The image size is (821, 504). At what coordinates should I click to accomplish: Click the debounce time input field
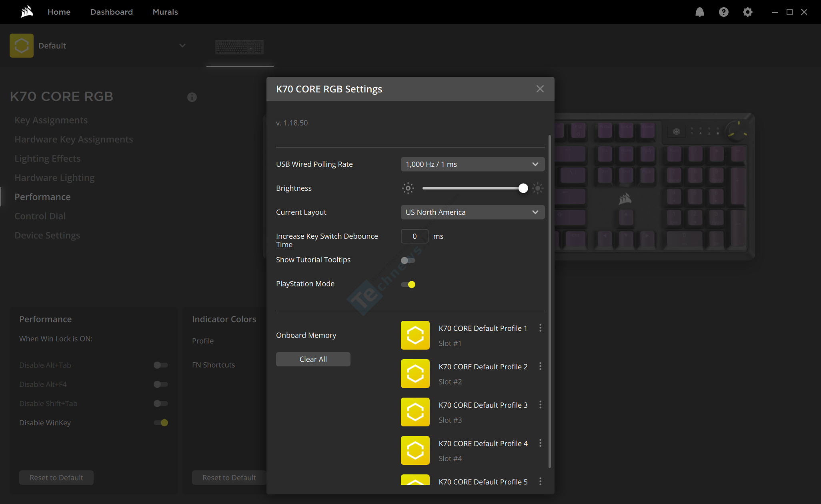pos(415,236)
